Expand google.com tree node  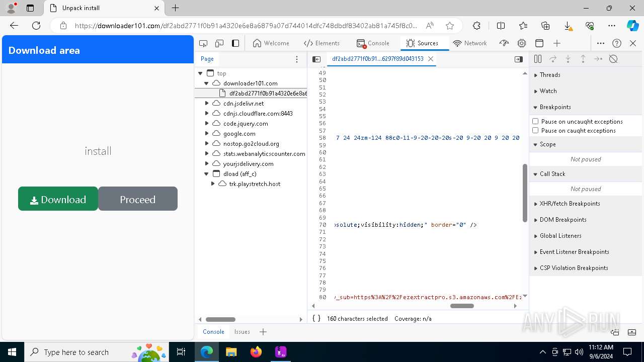pos(206,133)
